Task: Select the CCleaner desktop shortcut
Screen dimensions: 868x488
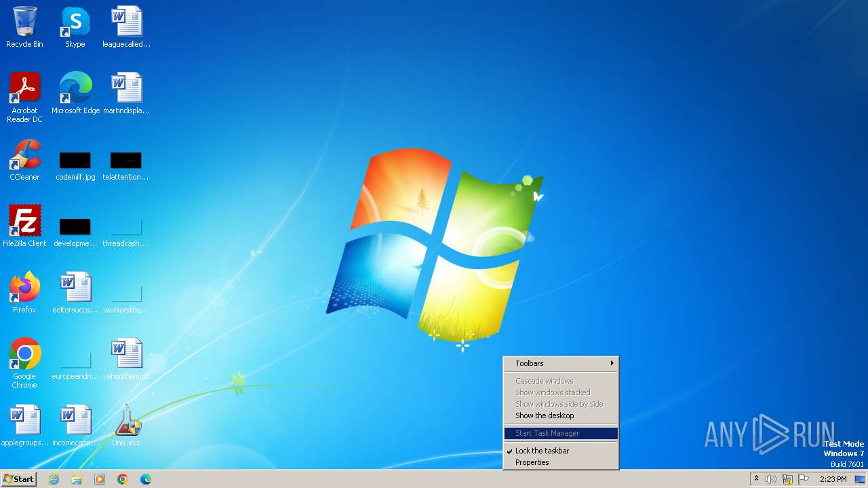Action: (x=24, y=160)
